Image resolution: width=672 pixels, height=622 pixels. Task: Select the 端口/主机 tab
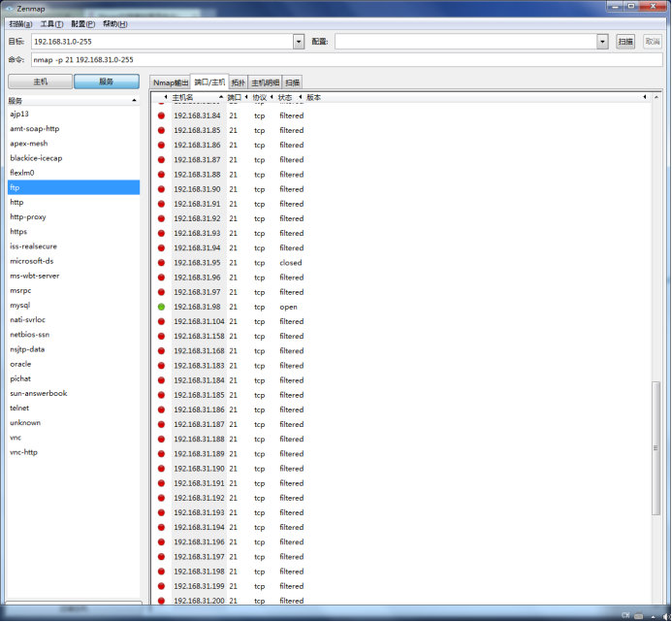coord(209,82)
